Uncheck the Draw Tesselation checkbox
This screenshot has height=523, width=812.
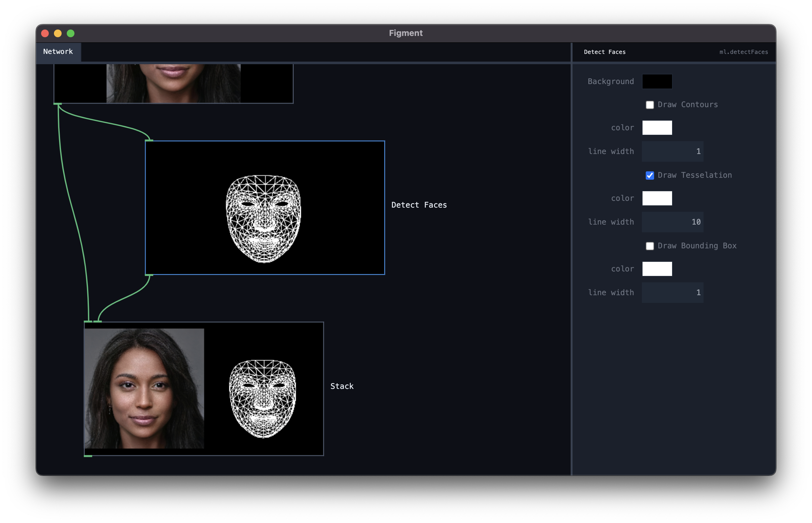pos(649,176)
